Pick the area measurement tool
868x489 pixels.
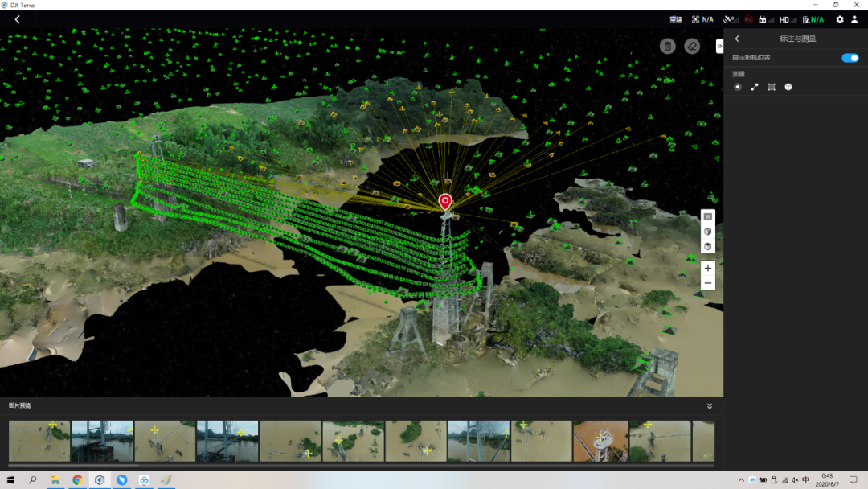[772, 87]
